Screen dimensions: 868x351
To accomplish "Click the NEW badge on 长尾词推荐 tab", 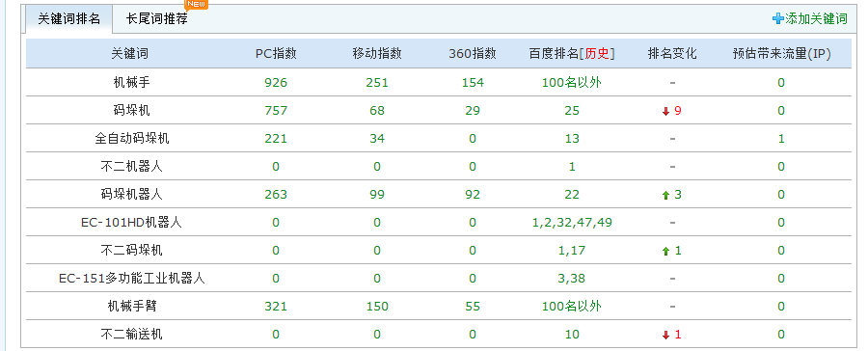I will point(196,5).
